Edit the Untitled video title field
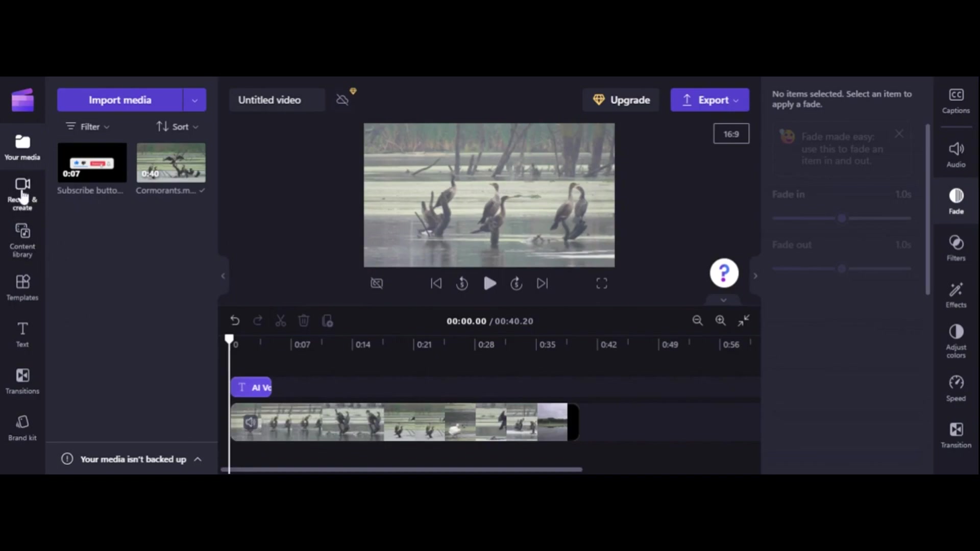This screenshot has width=980, height=551. tap(277, 100)
